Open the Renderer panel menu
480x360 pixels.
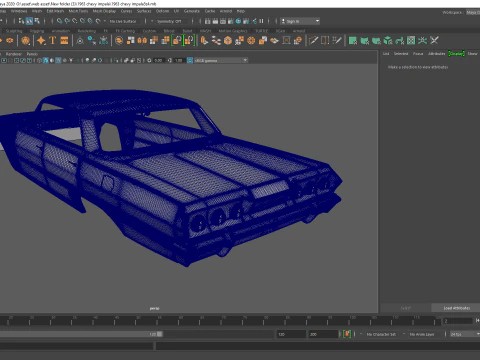point(14,54)
